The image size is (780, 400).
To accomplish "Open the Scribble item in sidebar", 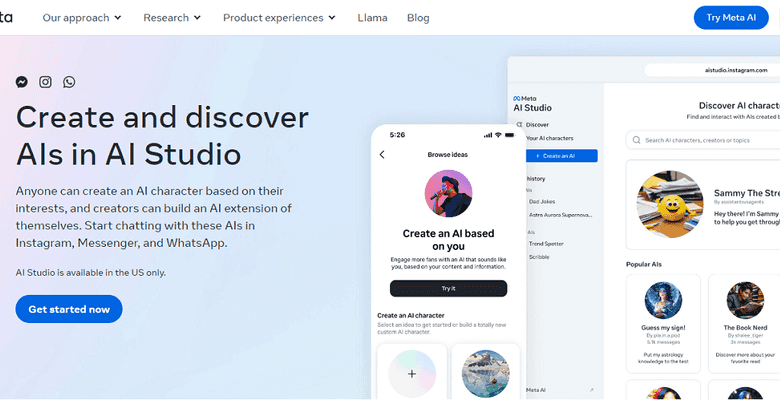I will click(x=539, y=257).
